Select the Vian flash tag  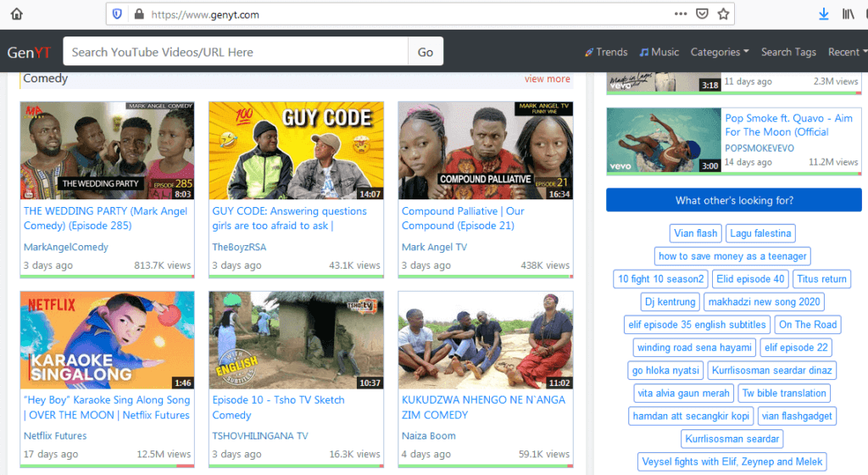695,233
